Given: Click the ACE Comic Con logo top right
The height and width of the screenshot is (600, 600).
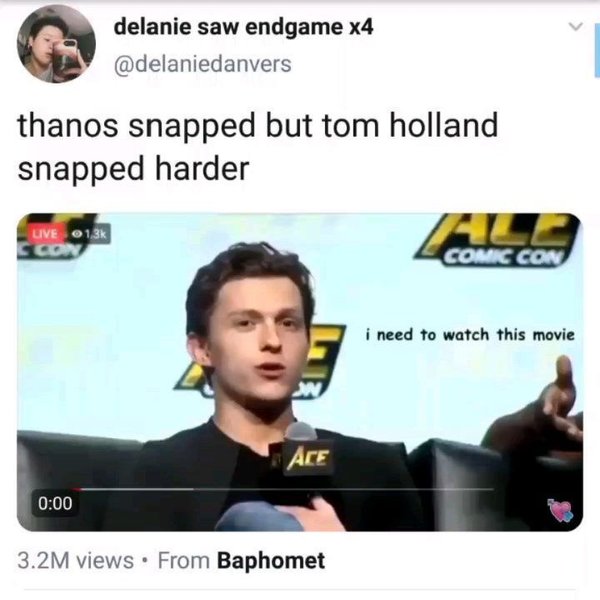Looking at the screenshot, I should (x=497, y=240).
